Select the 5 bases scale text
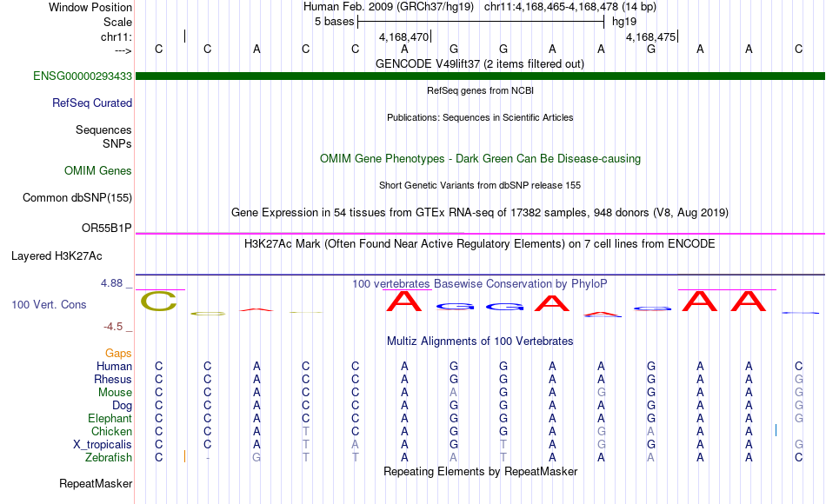The height and width of the screenshot is (504, 826). pyautogui.click(x=334, y=22)
